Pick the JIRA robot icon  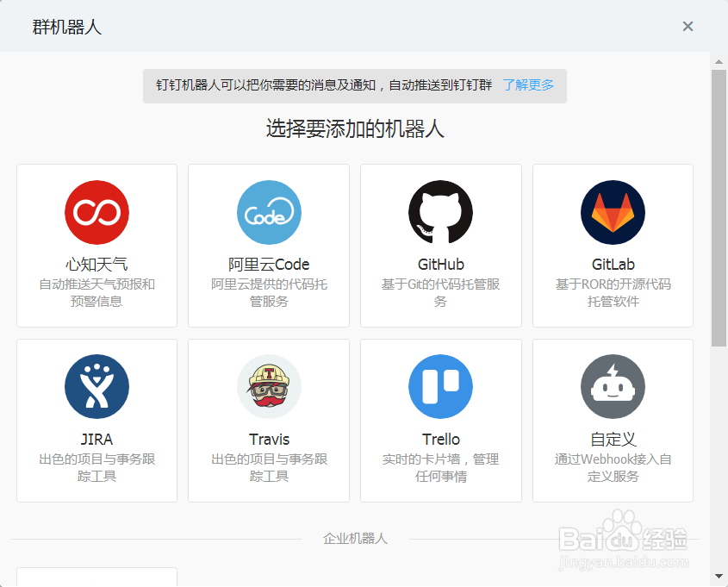(x=96, y=386)
